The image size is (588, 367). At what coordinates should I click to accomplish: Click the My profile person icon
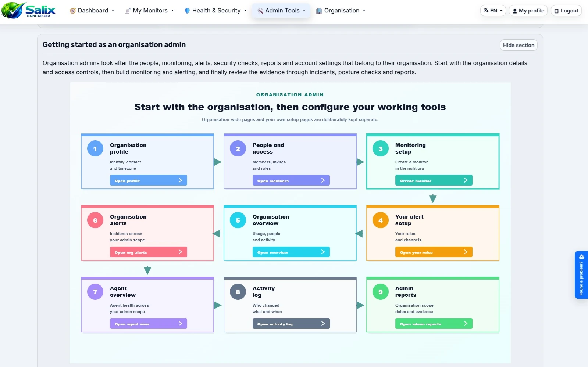[515, 11]
